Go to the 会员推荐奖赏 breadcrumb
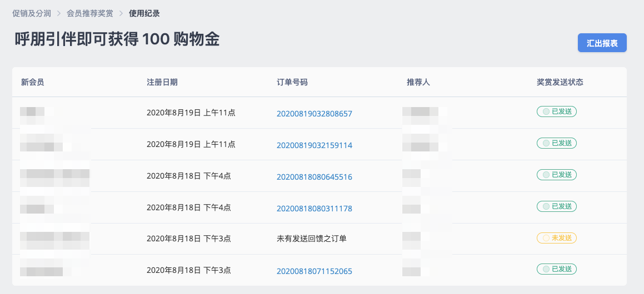The height and width of the screenshot is (294, 644). pos(90,13)
